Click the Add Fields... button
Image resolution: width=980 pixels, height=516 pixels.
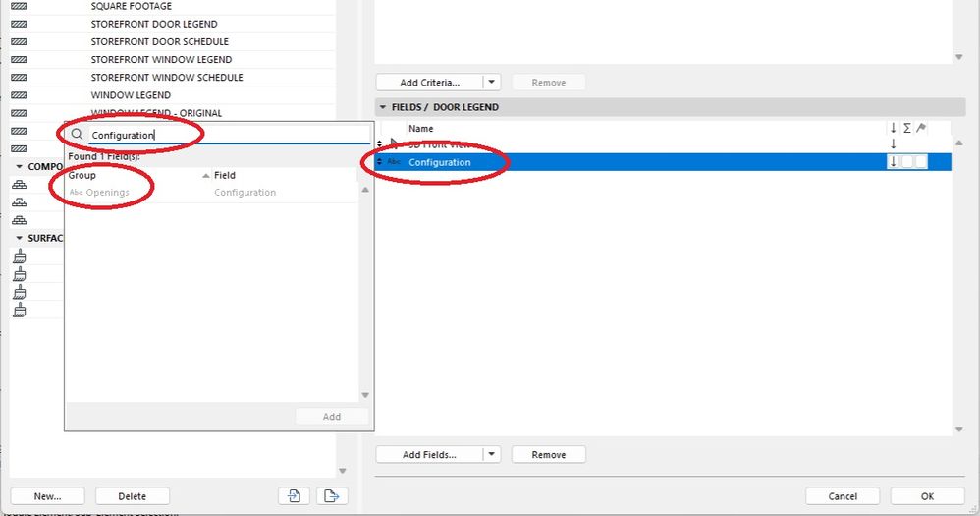429,454
